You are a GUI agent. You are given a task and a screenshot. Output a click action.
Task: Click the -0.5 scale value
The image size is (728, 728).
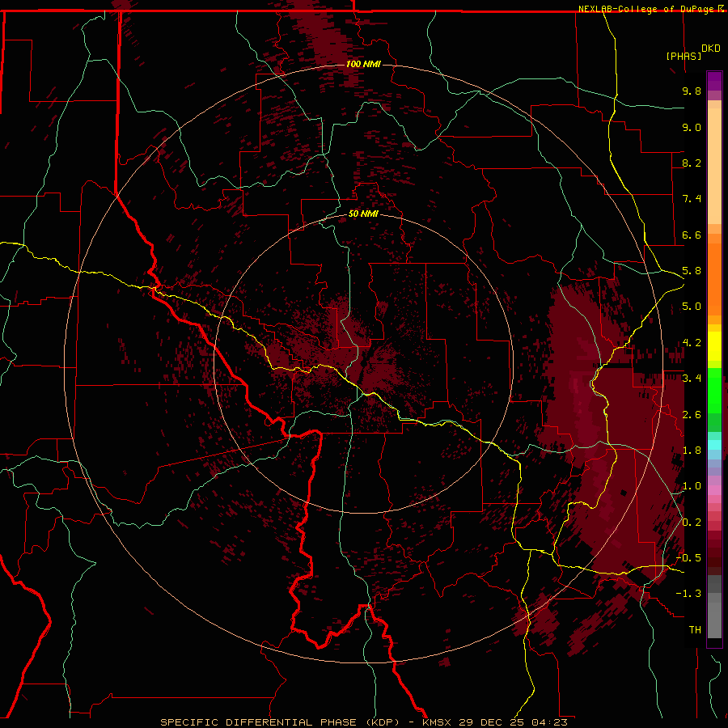pos(688,558)
